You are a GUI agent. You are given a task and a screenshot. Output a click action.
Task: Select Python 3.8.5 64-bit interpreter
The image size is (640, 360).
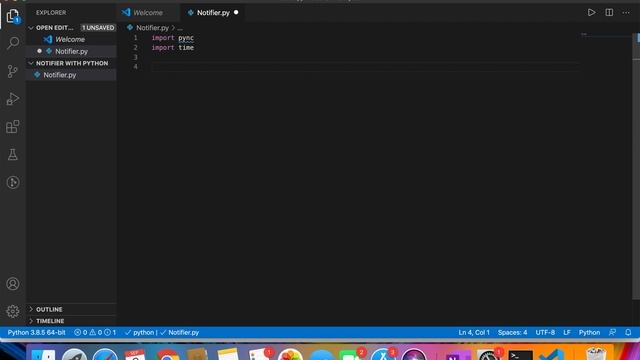(36, 332)
